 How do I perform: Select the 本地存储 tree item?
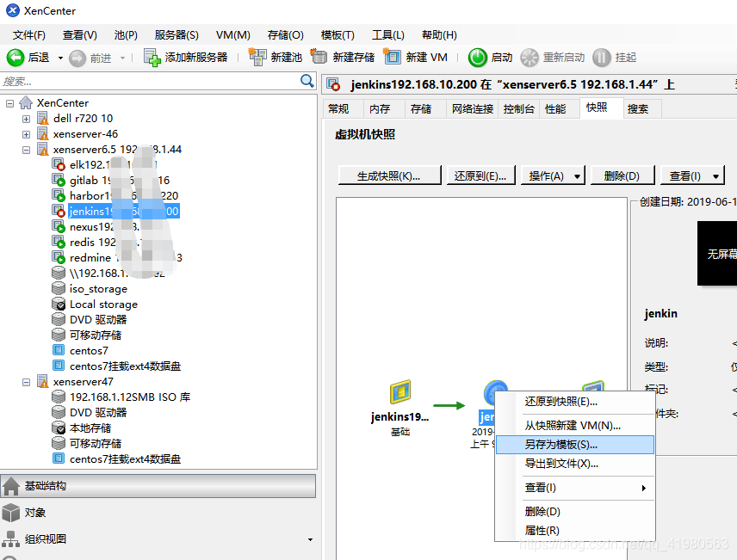tap(90, 428)
